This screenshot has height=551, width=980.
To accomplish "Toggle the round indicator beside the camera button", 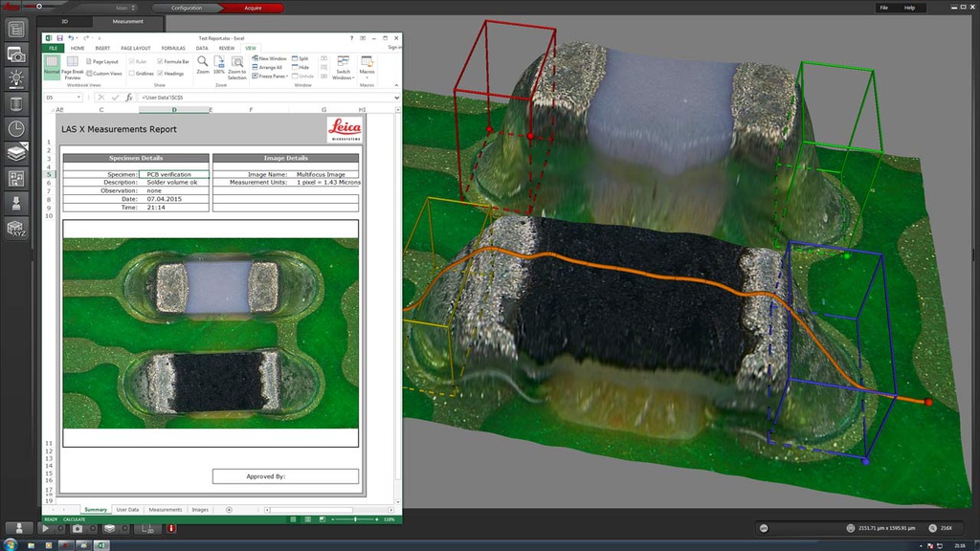I will (x=93, y=528).
